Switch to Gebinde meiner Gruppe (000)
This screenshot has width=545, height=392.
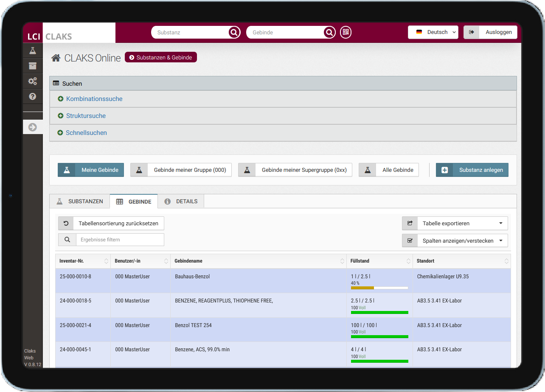(x=181, y=170)
